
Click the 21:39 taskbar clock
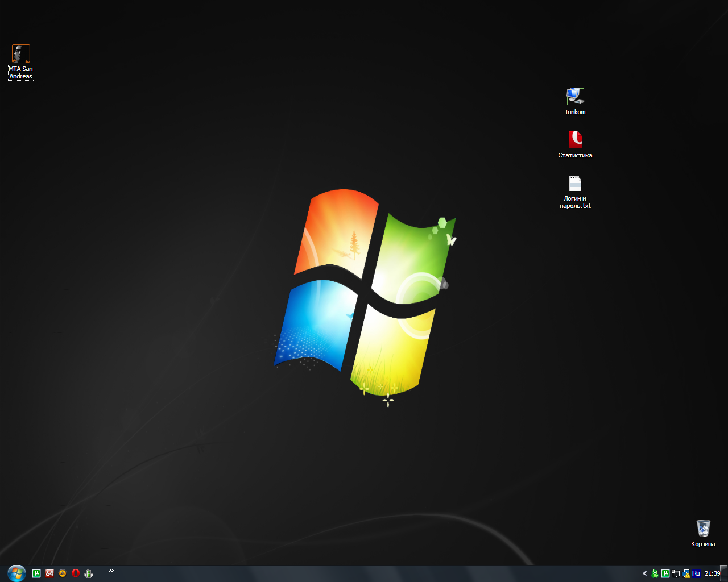[712, 573]
